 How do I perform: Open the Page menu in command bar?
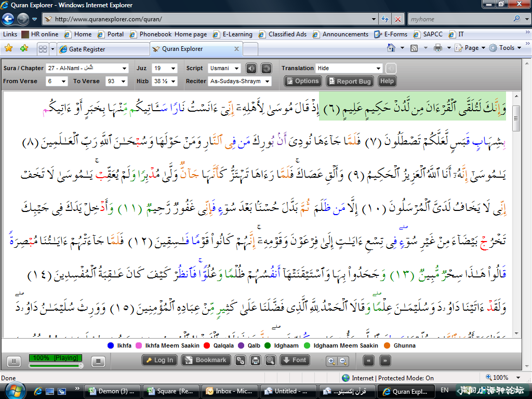pos(470,48)
